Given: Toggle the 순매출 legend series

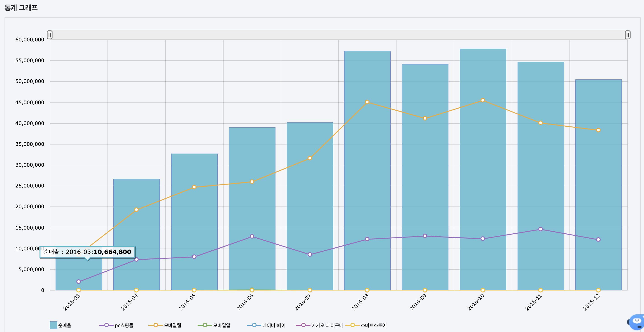Looking at the screenshot, I should click(61, 325).
